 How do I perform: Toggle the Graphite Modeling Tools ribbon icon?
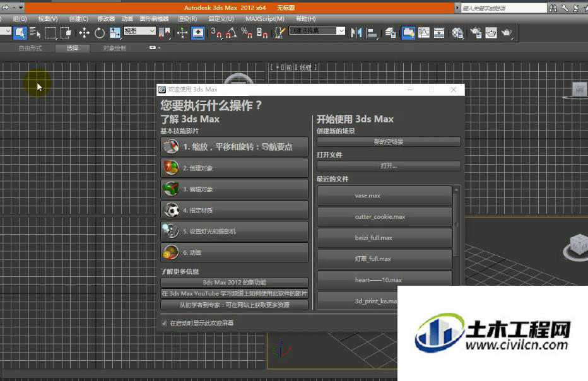408,33
